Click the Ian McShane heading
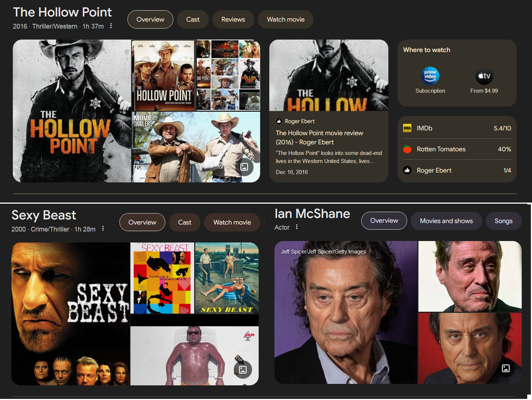Image resolution: width=532 pixels, height=400 pixels. click(x=313, y=214)
